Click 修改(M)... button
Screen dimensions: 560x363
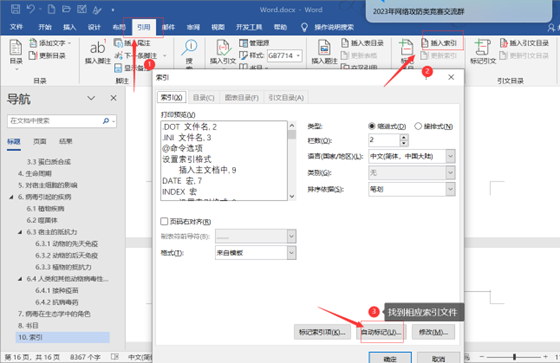coord(433,332)
